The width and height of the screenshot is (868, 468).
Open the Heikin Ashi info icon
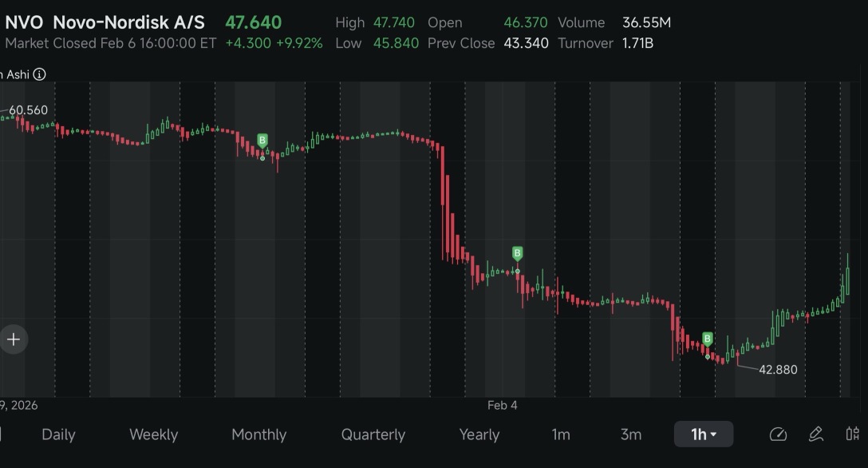click(x=39, y=74)
